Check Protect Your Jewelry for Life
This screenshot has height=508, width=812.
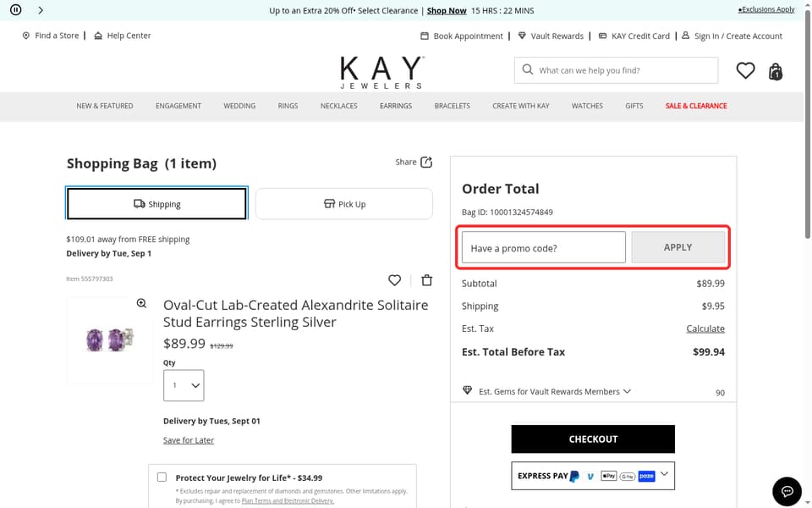click(162, 477)
